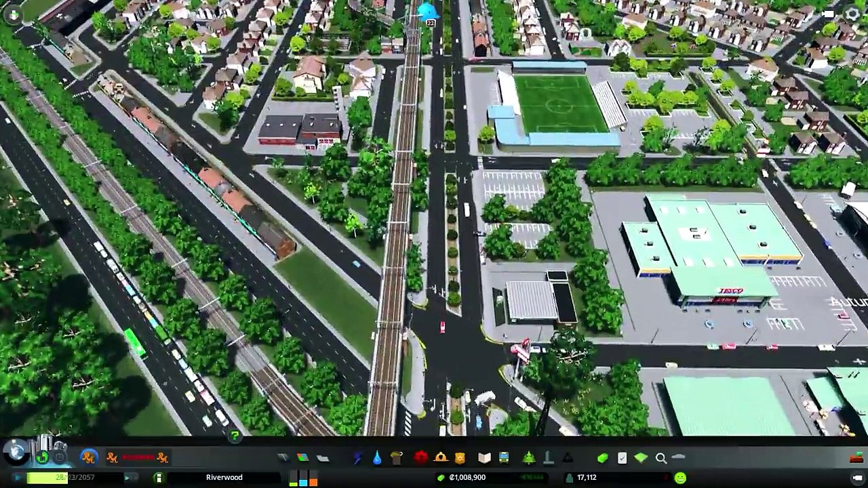Viewport: 868px width, 488px height.
Task: Open the Healthcare red cross menu
Action: pyautogui.click(x=420, y=458)
